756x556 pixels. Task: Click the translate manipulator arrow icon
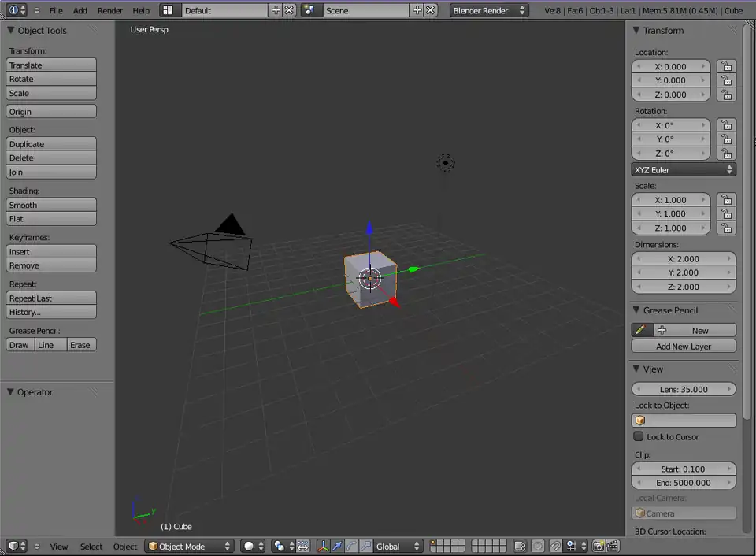click(x=337, y=546)
